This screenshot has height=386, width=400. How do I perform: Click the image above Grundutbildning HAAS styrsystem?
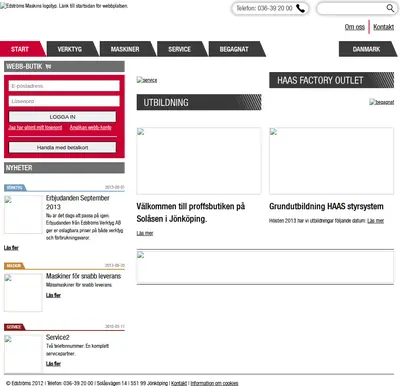click(331, 161)
